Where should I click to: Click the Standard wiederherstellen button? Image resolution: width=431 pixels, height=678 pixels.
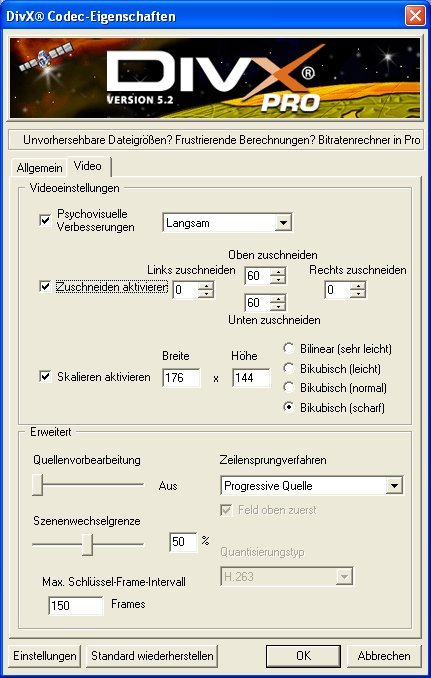(x=152, y=656)
